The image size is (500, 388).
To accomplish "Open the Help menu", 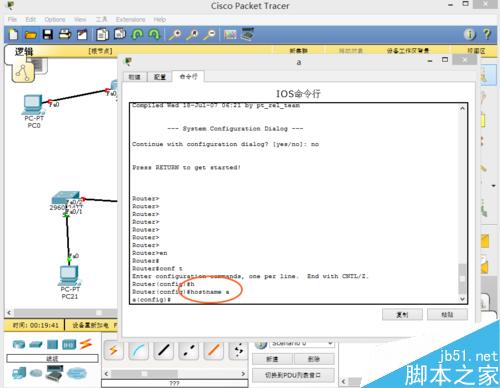I will click(x=160, y=19).
